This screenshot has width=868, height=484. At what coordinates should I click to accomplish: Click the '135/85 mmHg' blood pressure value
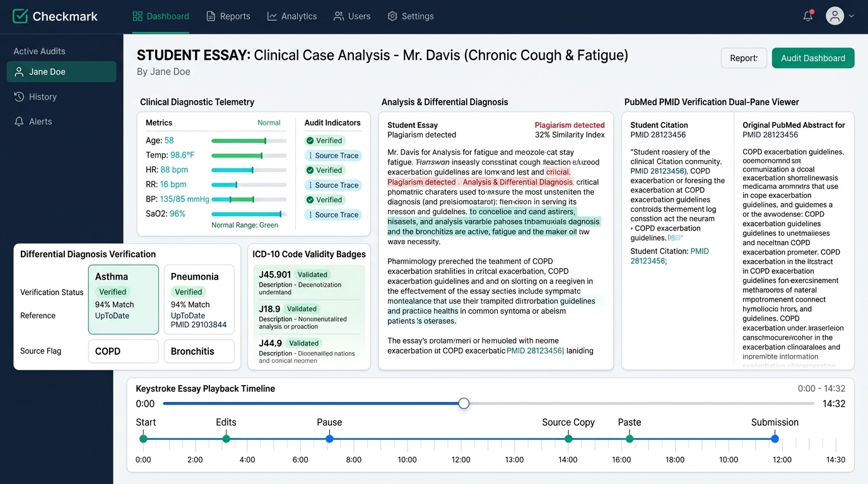click(184, 199)
